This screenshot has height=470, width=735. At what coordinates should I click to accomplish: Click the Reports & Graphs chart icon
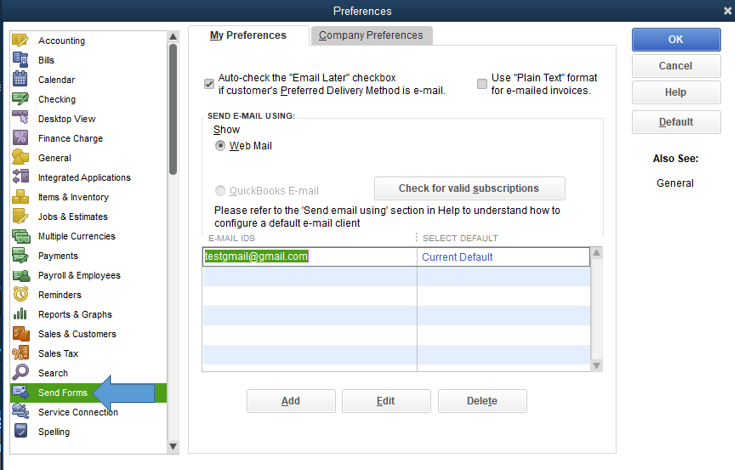[x=20, y=314]
